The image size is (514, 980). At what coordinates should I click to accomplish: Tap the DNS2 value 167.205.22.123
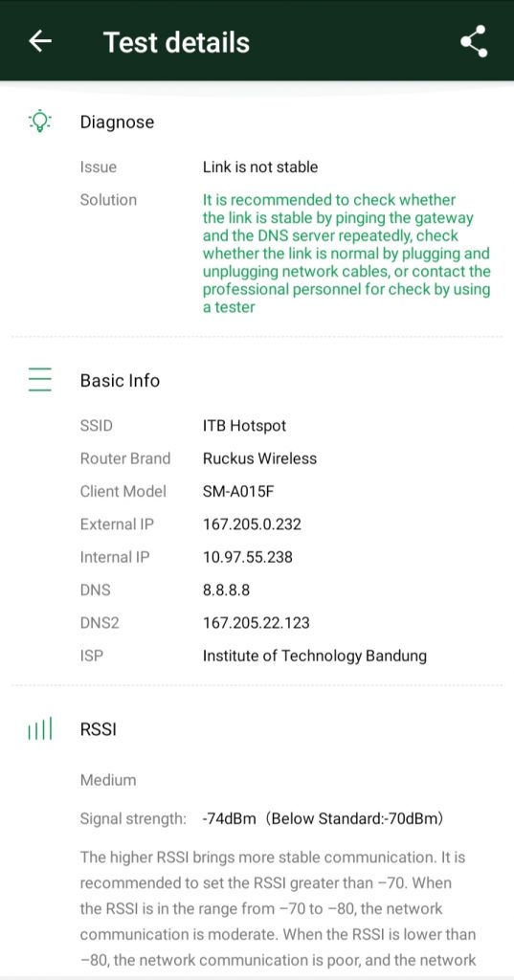coord(257,622)
